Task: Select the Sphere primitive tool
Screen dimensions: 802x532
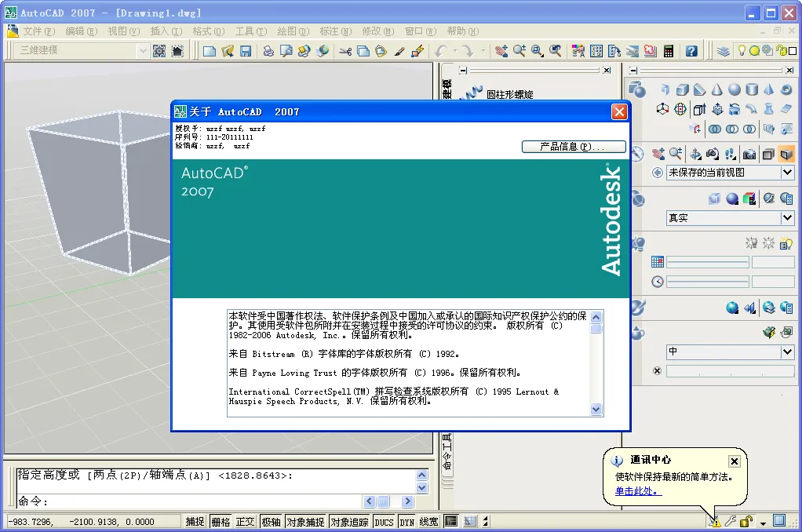Action: coord(735,89)
